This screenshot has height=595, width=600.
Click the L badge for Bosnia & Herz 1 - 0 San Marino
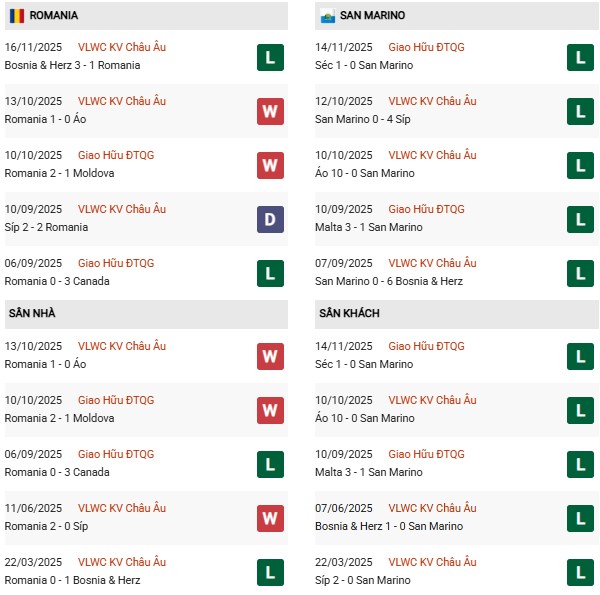(x=580, y=518)
